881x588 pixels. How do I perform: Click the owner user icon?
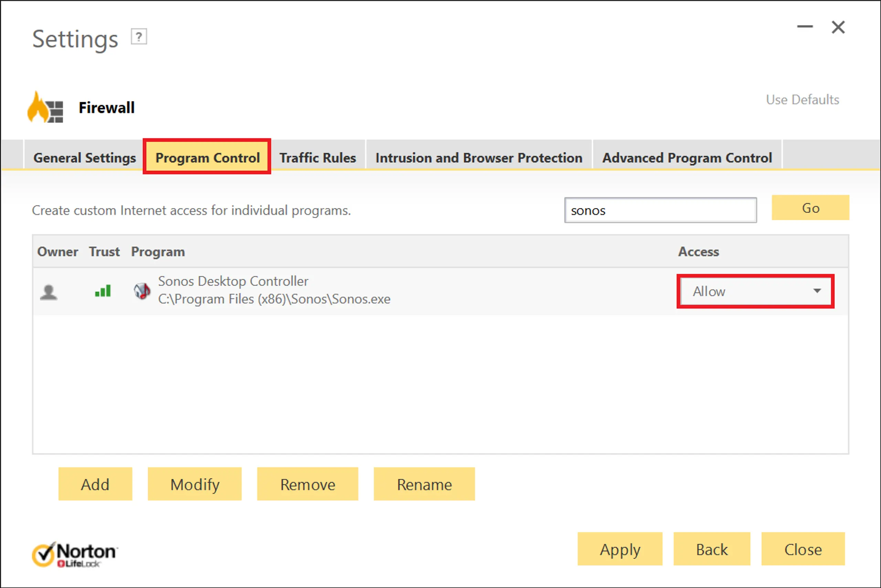[49, 292]
